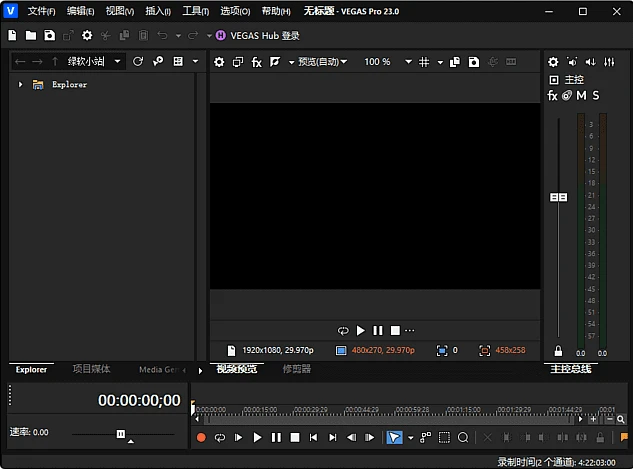
Task: Toggle loop playback in the preview panel
Action: pyautogui.click(x=343, y=331)
